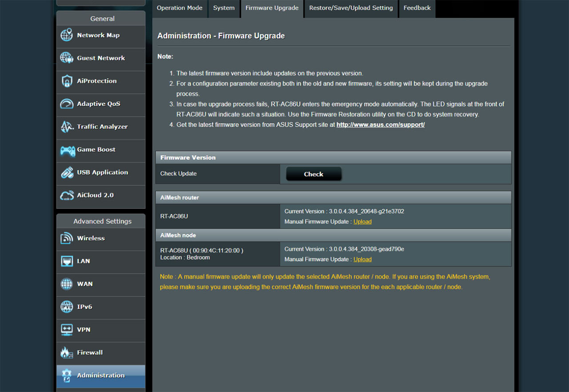
Task: Click the Guest Network icon
Action: pos(67,58)
